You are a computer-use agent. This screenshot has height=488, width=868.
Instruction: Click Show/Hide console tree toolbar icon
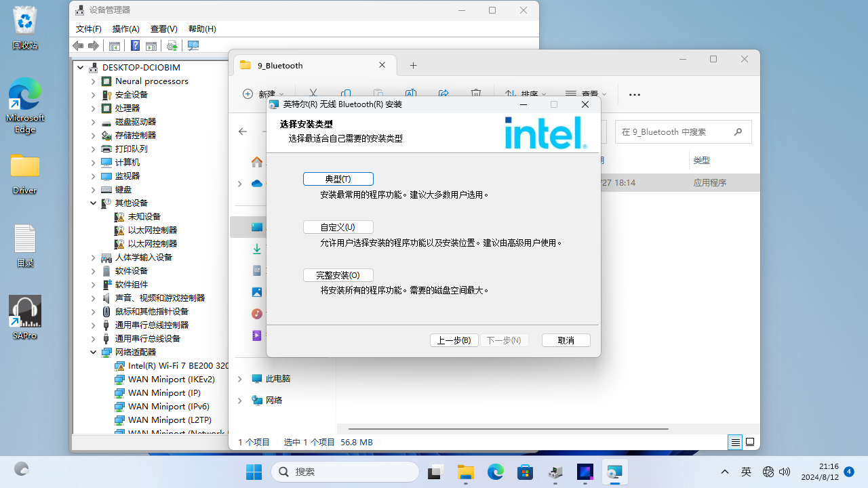tap(115, 45)
